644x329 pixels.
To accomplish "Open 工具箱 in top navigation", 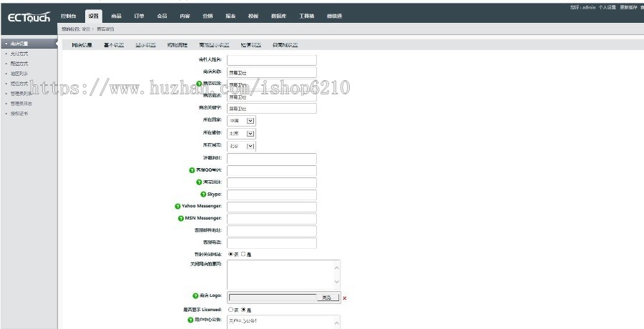I will click(x=306, y=16).
